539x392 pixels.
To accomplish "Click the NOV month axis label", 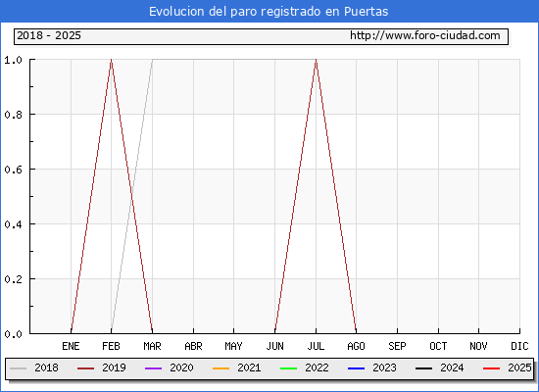I will click(478, 346).
